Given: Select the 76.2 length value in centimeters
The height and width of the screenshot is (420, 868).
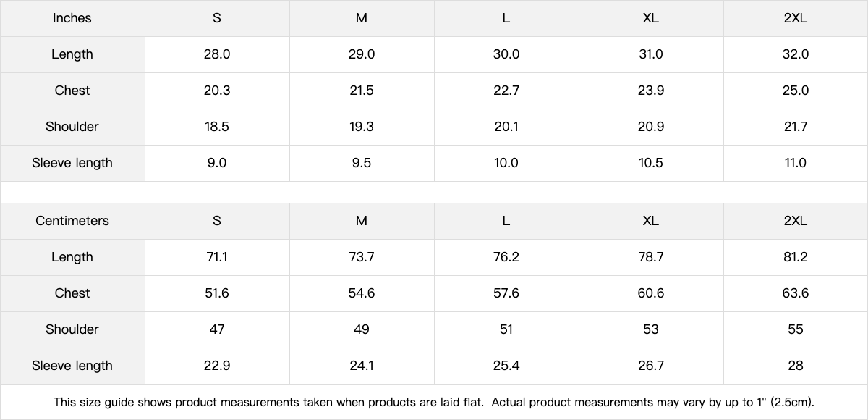Looking at the screenshot, I should coord(506,257).
